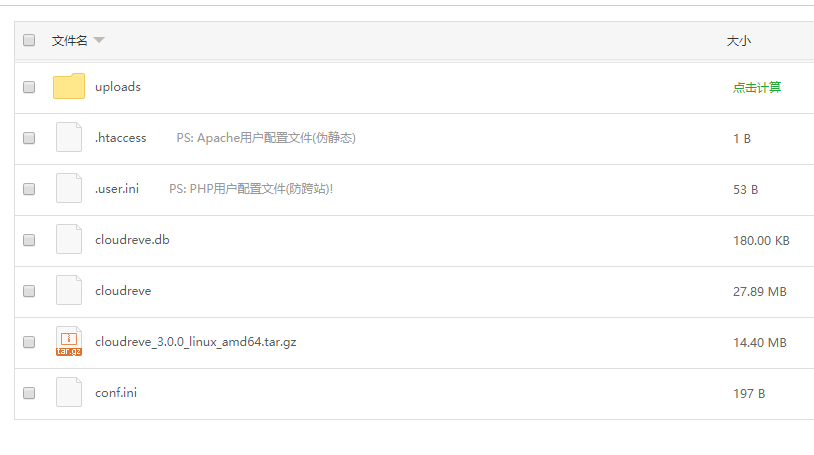Tick the checkbox beside conf.ini
This screenshot has height=455, width=814.
(x=29, y=393)
